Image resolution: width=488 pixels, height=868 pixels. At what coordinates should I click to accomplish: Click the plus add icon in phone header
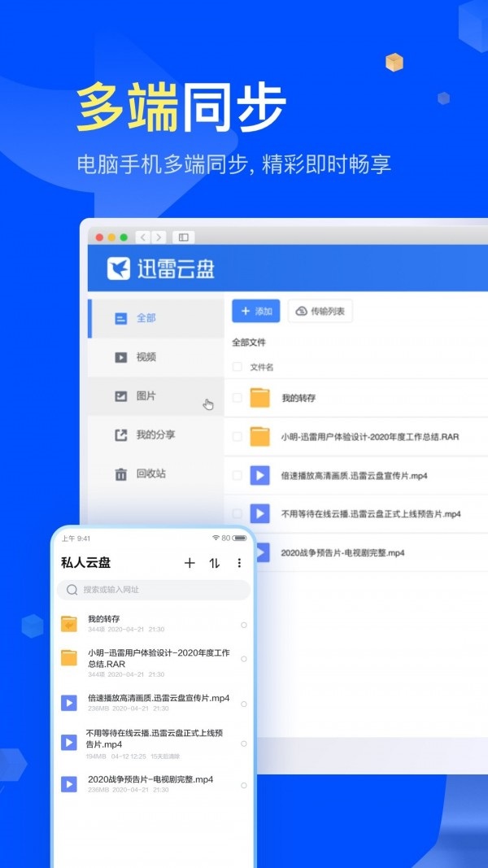[190, 563]
